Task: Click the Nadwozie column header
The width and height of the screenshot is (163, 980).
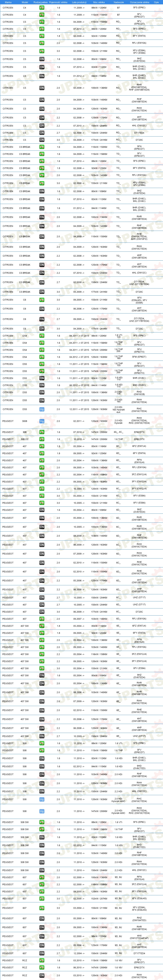Action: click(118, 2)
